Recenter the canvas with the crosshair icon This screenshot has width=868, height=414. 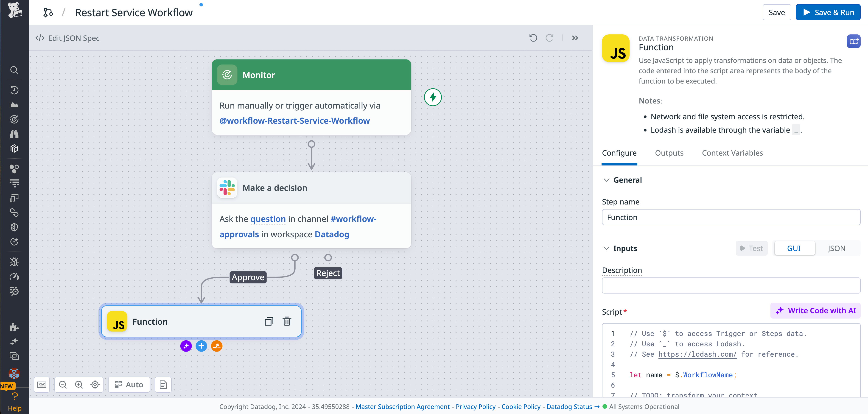(94, 384)
